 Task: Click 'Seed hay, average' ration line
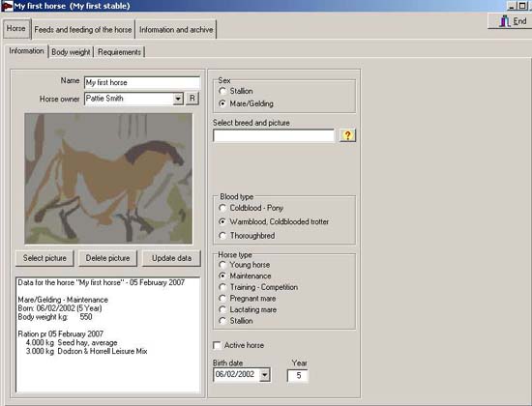72,342
